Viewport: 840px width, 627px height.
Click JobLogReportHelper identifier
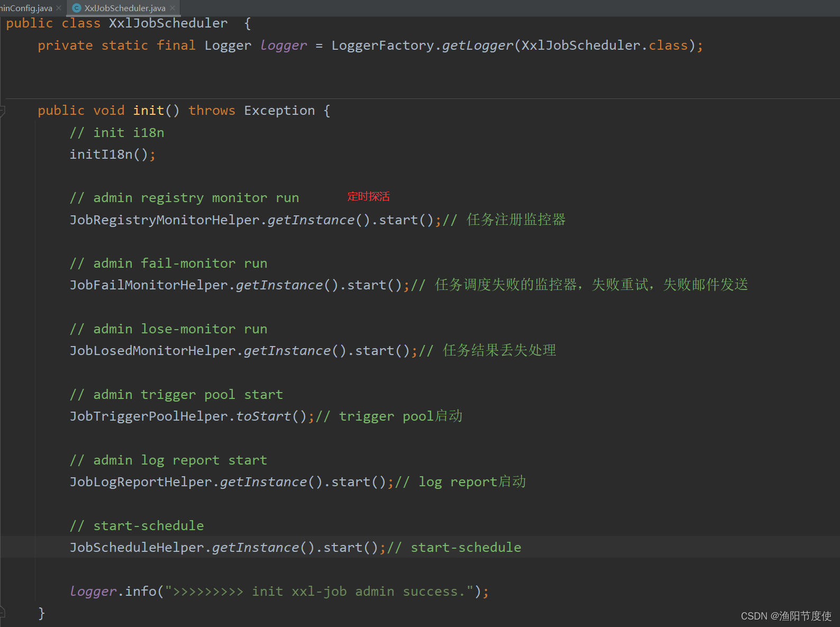(x=141, y=482)
